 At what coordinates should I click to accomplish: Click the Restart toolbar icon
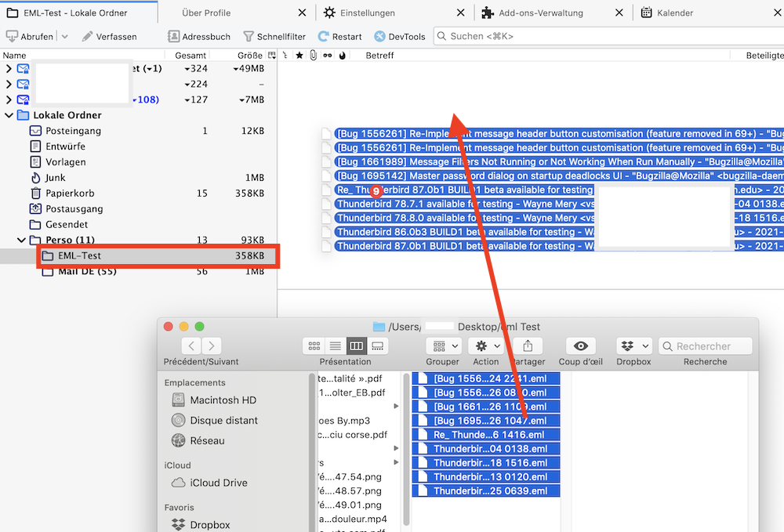(324, 37)
